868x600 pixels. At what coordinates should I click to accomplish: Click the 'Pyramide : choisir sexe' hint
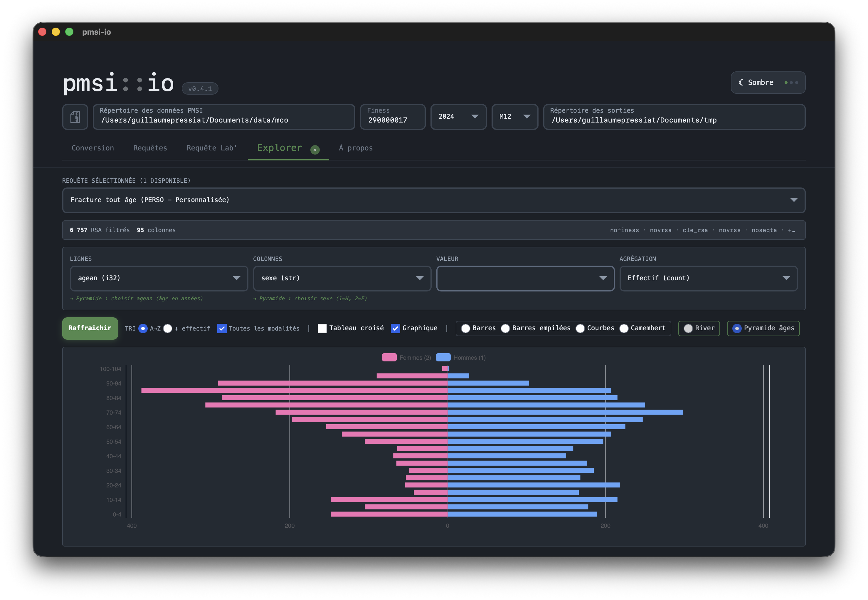click(310, 299)
